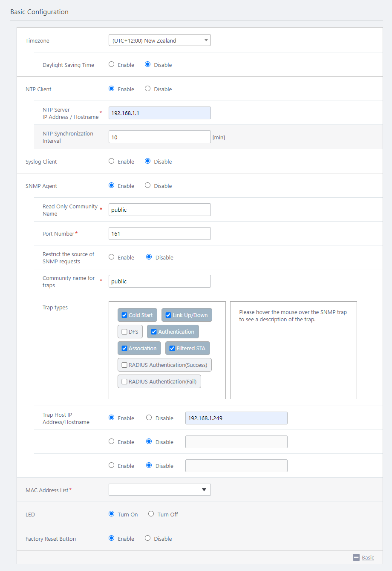Check the DFS trap type
Screen dimensions: 392x571
(x=124, y=332)
